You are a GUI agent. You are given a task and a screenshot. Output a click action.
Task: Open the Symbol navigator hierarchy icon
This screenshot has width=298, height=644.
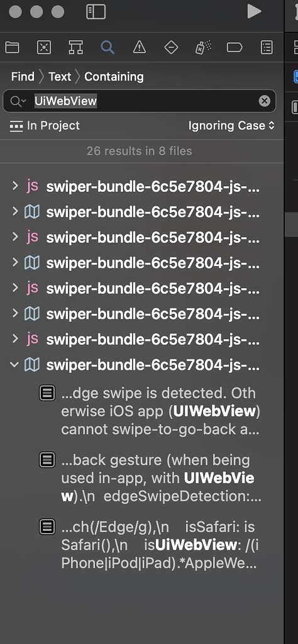pos(76,48)
